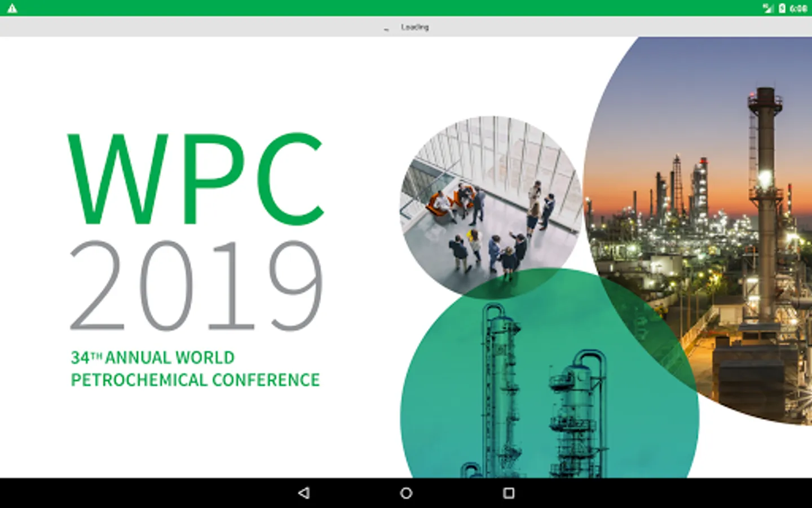Tap the 34th Annual World text line
The width and height of the screenshot is (812, 508).
click(x=152, y=358)
